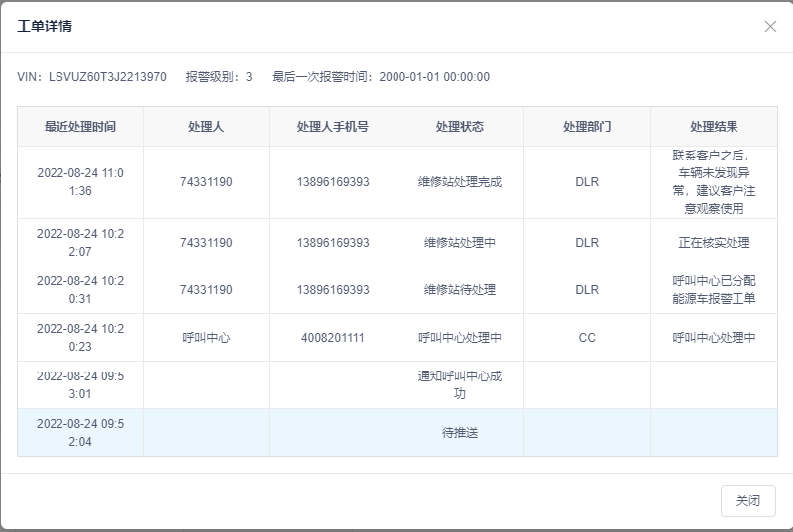The image size is (793, 532).
Task: Select the 最近处理时间 column header
Action: pos(80,127)
